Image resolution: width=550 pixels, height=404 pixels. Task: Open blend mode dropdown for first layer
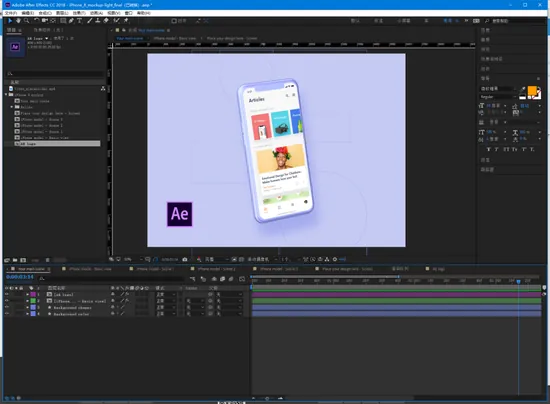pyautogui.click(x=164, y=295)
